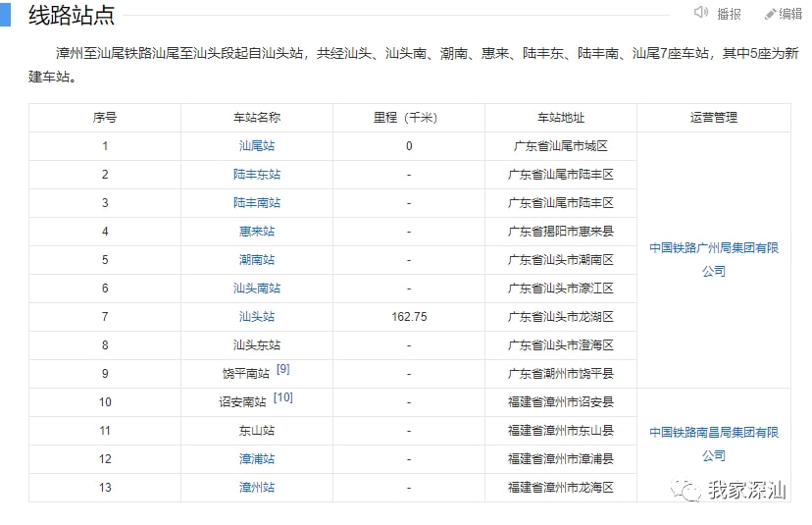This screenshot has height=525, width=812.
Task: Open the 汕尾站 station link
Action: (x=257, y=146)
